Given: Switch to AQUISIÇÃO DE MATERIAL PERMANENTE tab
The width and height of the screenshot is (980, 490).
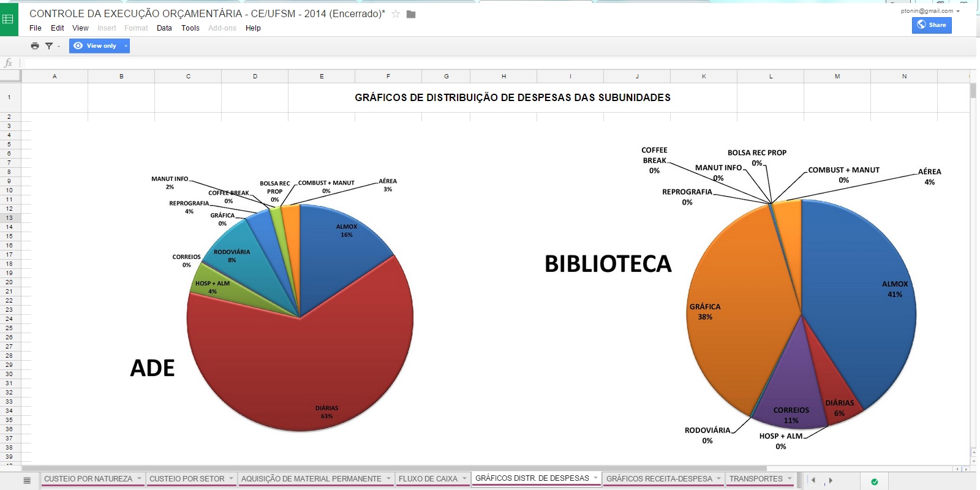Looking at the screenshot, I should point(311,479).
